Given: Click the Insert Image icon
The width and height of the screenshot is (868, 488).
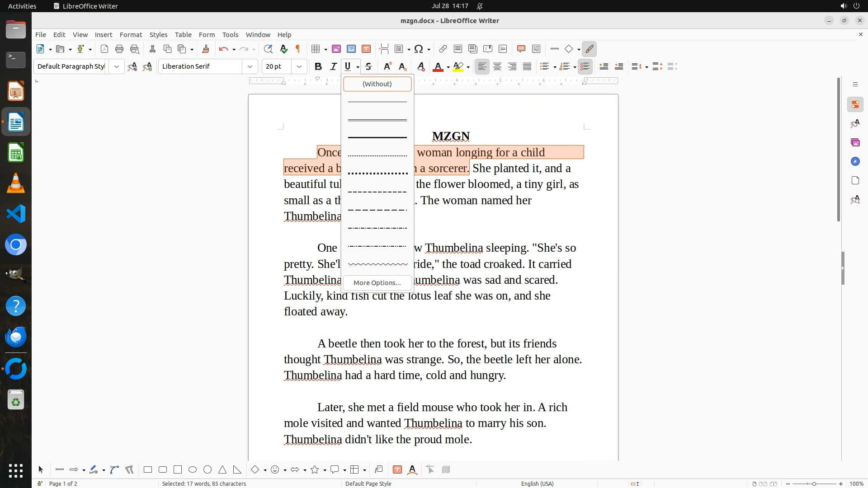Looking at the screenshot, I should click(x=336, y=49).
